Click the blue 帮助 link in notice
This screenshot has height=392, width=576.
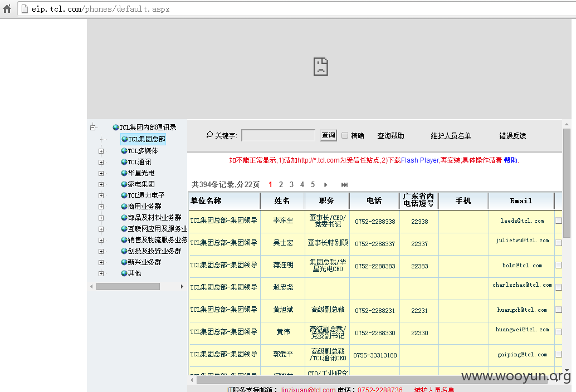click(511, 160)
